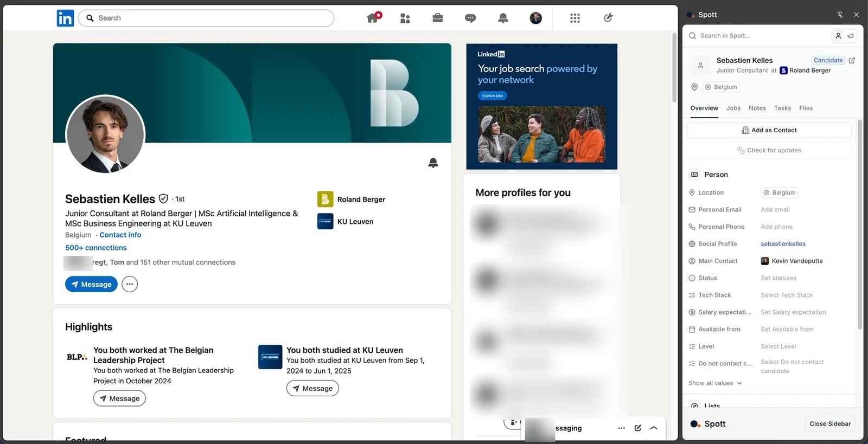868x444 pixels.
Task: Click Message under KU Leuven highlight
Action: point(312,388)
